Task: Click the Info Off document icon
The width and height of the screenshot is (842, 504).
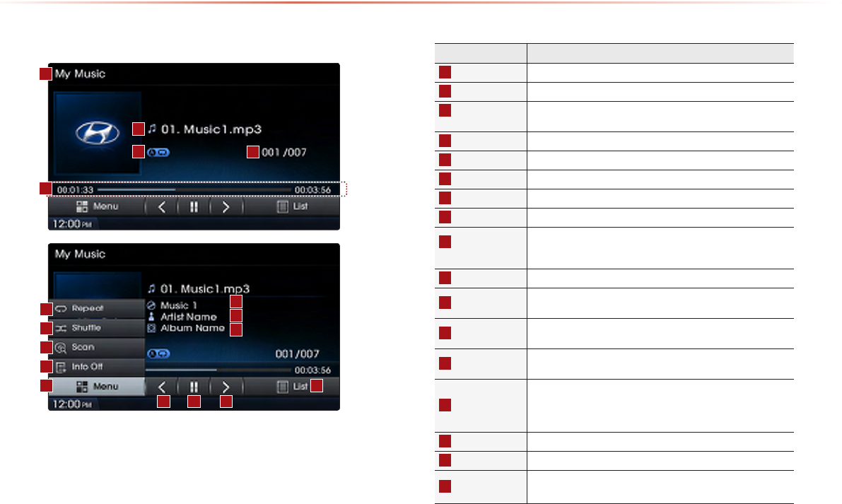Action: (x=61, y=367)
